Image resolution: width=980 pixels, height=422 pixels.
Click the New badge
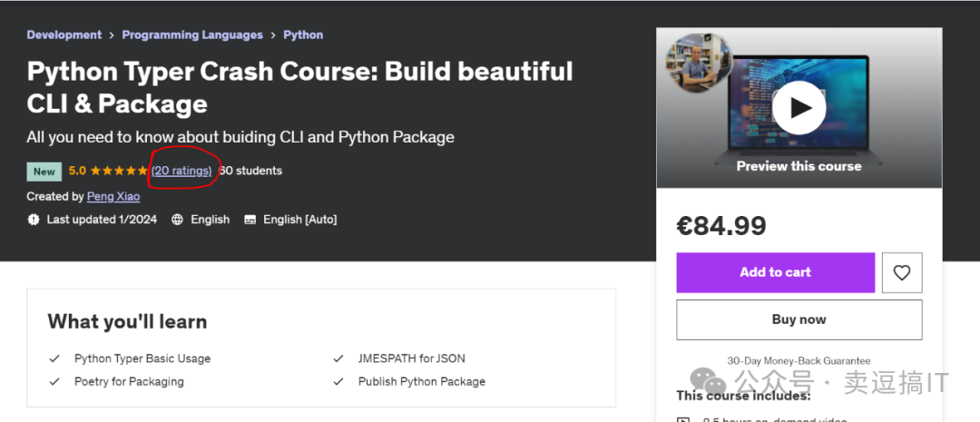pos(44,172)
